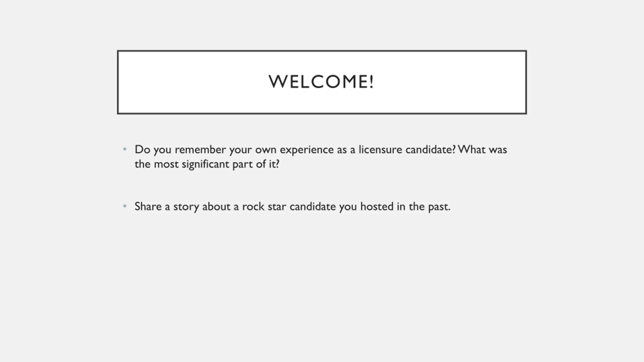This screenshot has width=644, height=362.
Task: Click the word "candidate?" in the first bullet
Action: click(430, 150)
